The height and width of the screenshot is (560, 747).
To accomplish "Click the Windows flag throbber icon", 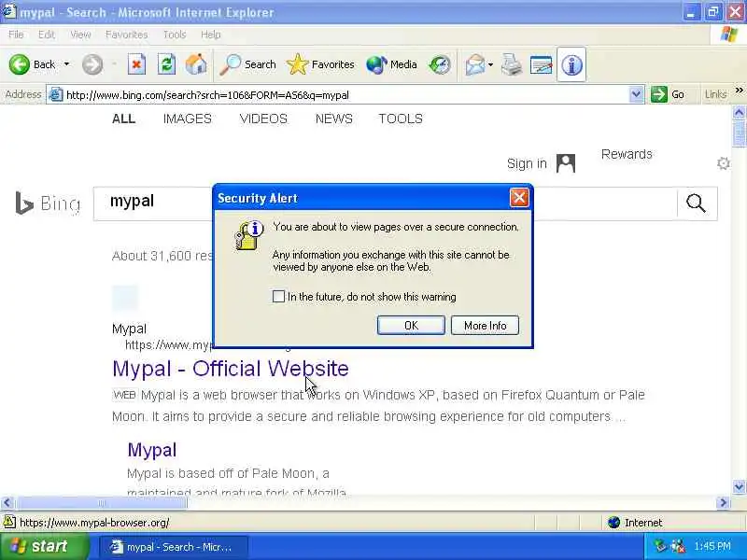I will (x=729, y=35).
